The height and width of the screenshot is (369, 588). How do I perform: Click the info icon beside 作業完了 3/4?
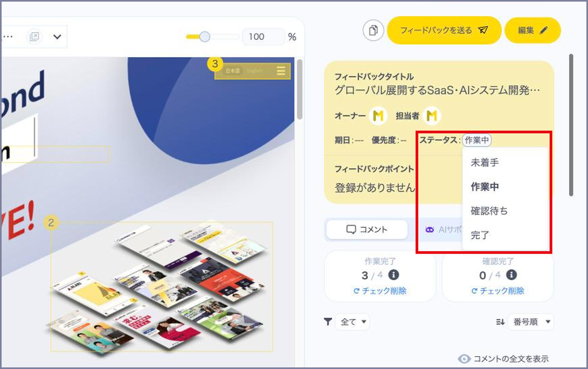[394, 275]
